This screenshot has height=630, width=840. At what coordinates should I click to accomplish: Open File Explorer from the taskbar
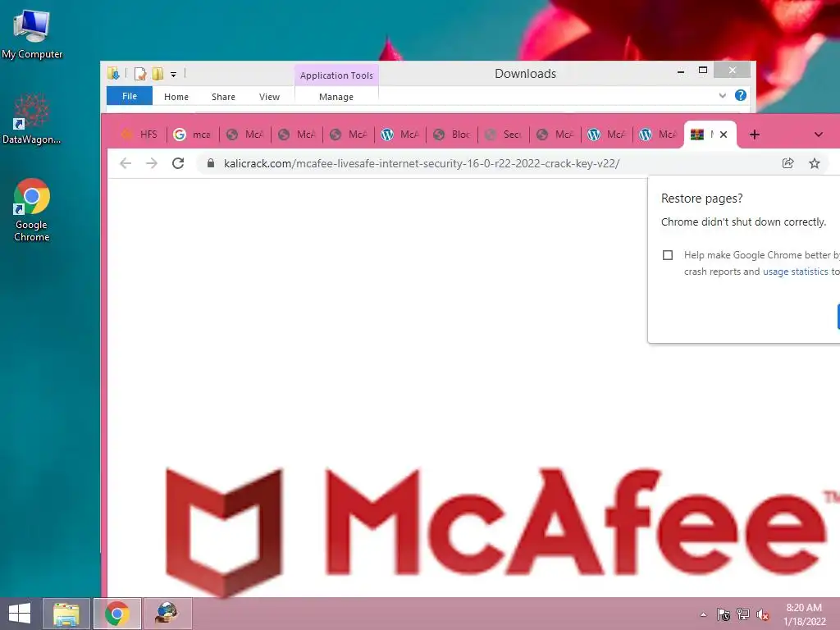coord(66,614)
